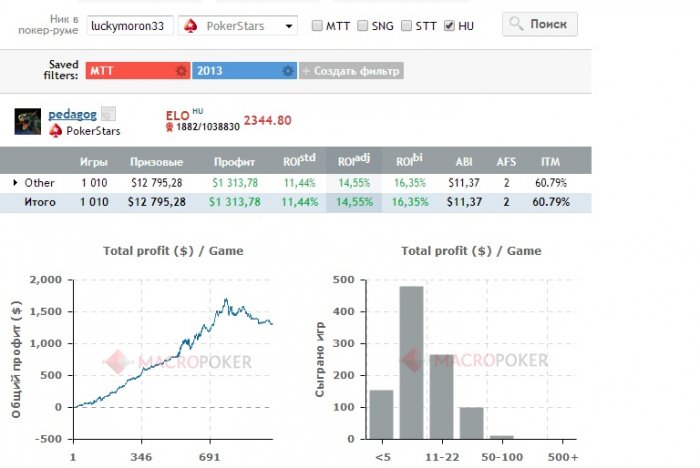
Task: Click the Other row label
Action: click(39, 183)
